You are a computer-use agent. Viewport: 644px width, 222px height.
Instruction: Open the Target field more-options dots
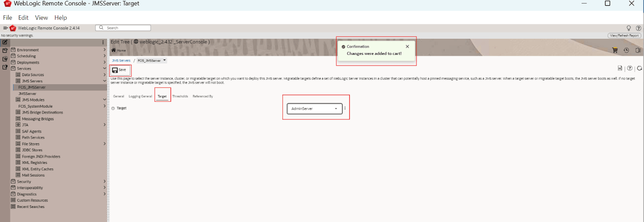[x=345, y=109]
